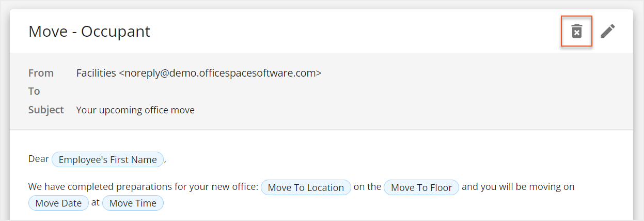Click the word "at" before Move Time
Screen dimensions: 644x221
(96, 202)
